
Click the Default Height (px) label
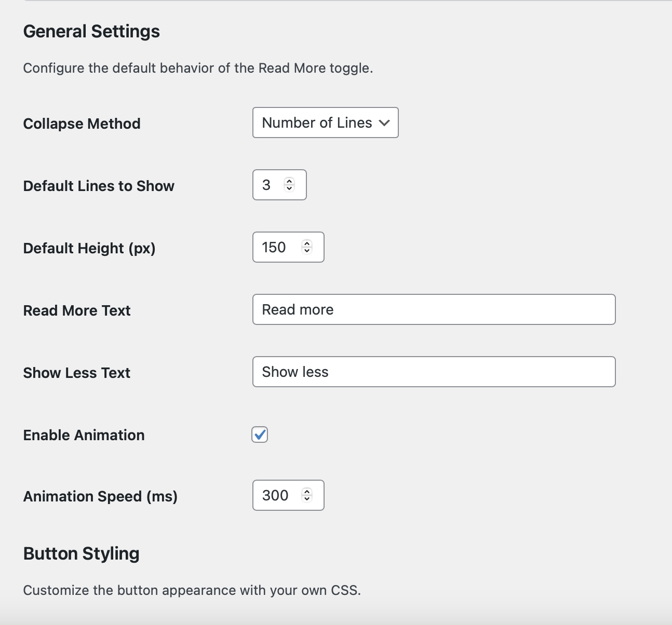(89, 248)
